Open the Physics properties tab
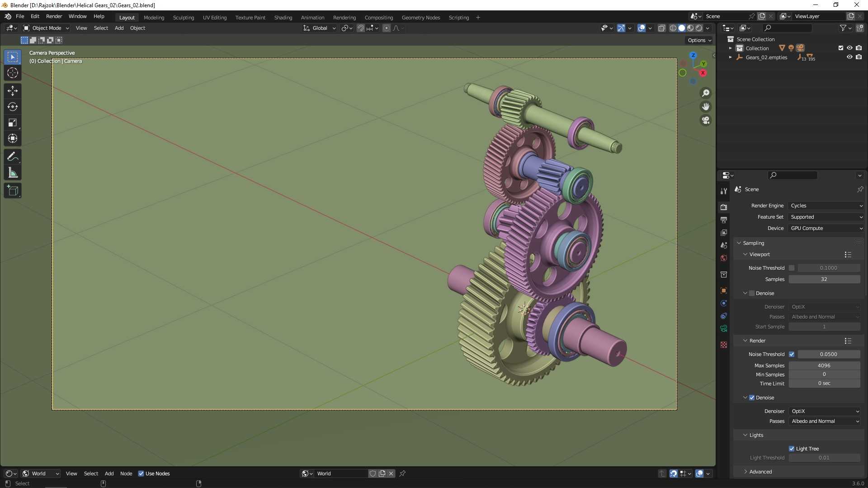The height and width of the screenshot is (488, 868). pyautogui.click(x=724, y=303)
